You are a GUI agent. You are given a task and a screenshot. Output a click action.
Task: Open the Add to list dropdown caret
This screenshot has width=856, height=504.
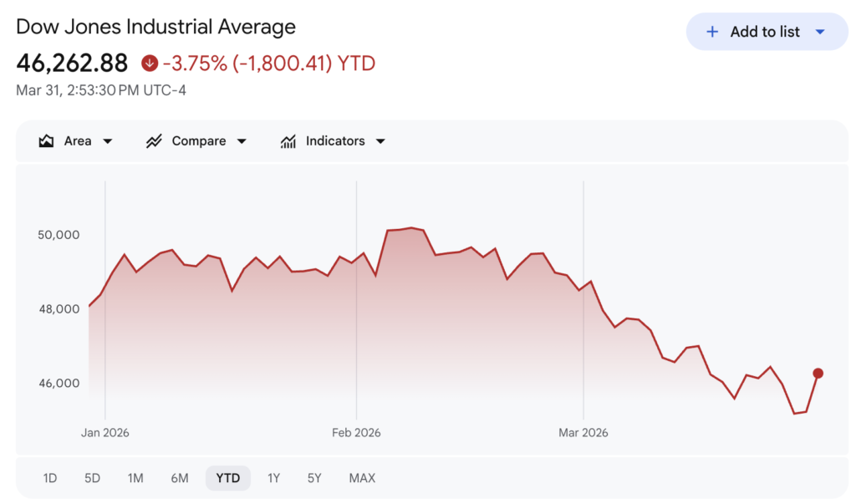(x=820, y=32)
